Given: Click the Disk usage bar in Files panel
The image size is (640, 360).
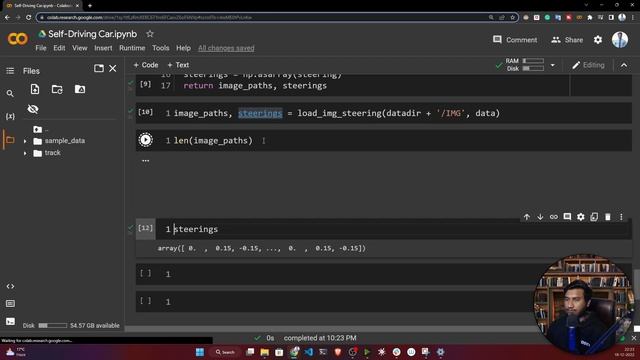Looking at the screenshot, I should point(53,325).
